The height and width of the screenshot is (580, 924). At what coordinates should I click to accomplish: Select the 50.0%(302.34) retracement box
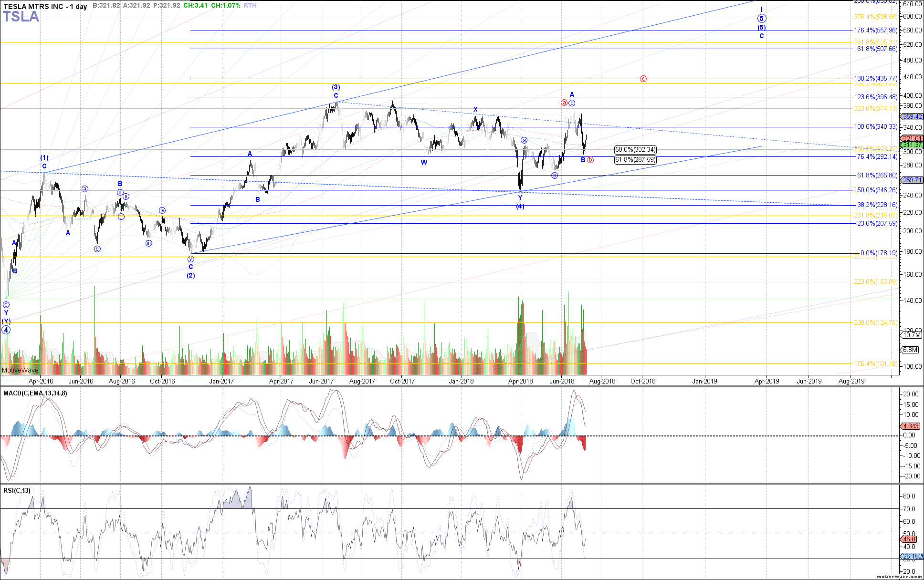(635, 150)
